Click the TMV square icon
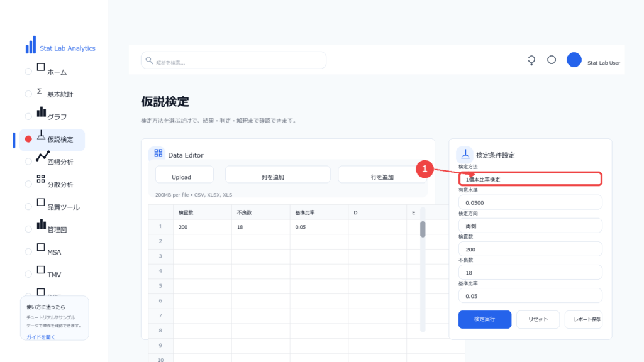The width and height of the screenshot is (644, 362). click(41, 270)
